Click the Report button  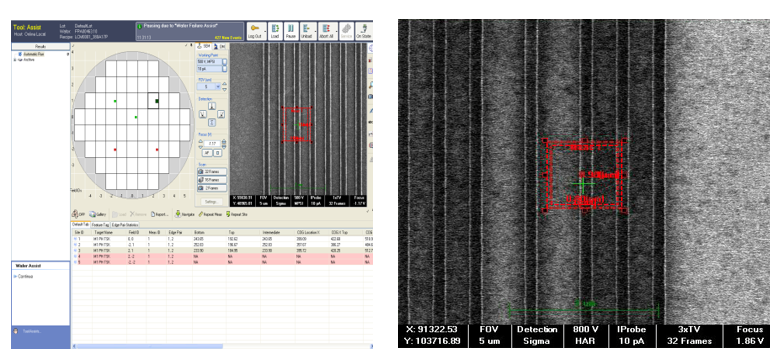click(x=160, y=214)
